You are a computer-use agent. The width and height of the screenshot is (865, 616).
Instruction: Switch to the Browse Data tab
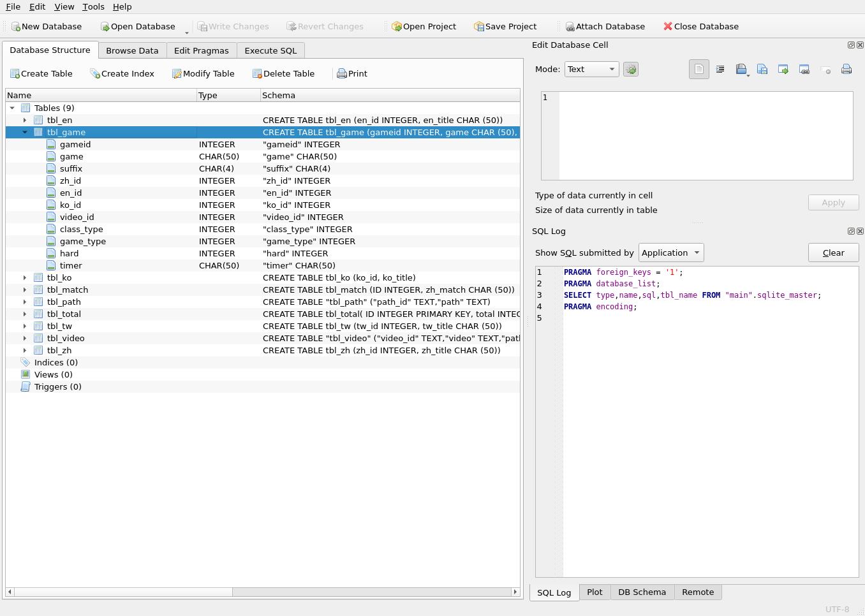point(132,50)
